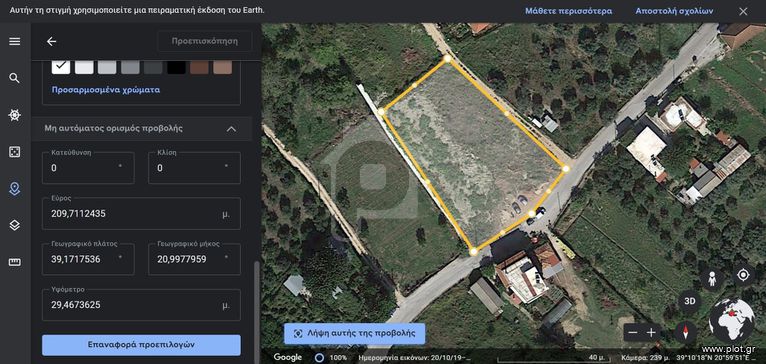Select the dark gray color swatch
The image size is (766, 364).
tap(153, 67)
